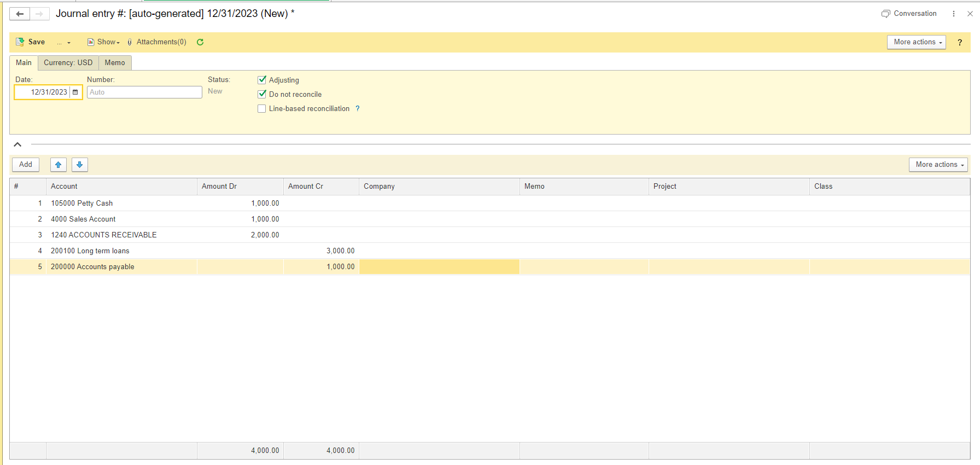The image size is (980, 465).
Task: Click the 1,000.00 credit on Accounts payable
Action: (x=321, y=267)
